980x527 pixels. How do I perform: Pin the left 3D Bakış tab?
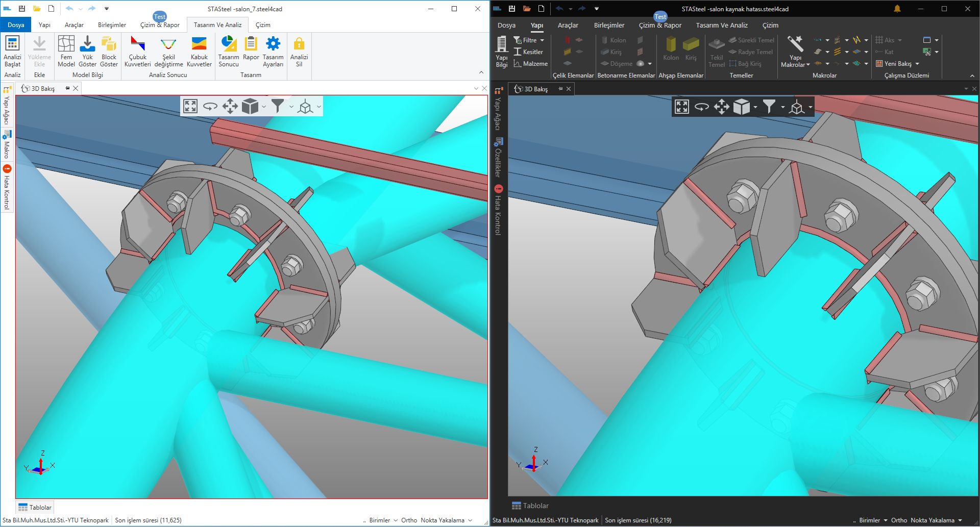[67, 88]
